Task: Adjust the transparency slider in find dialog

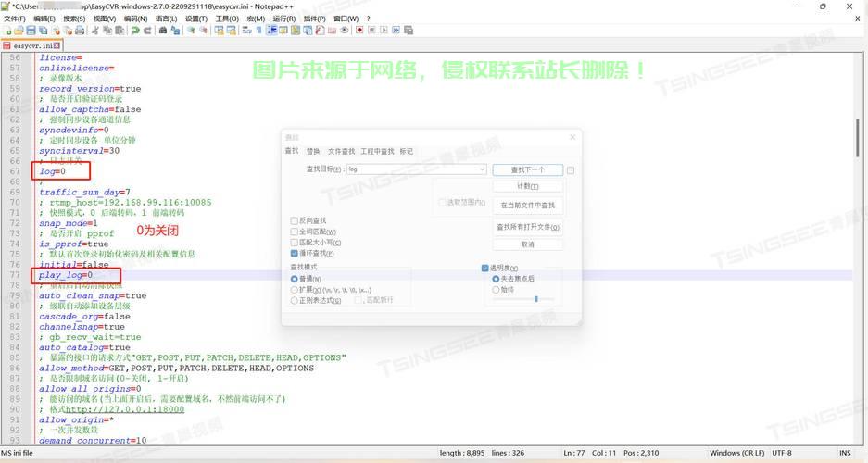Action: coord(537,299)
